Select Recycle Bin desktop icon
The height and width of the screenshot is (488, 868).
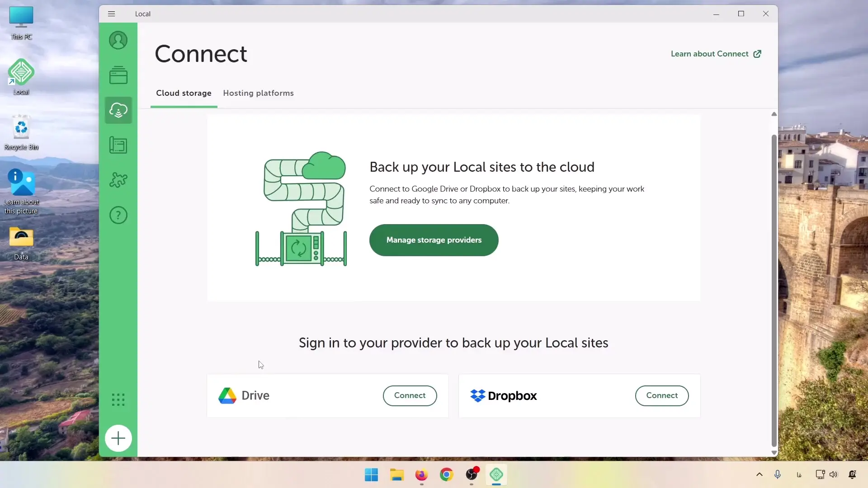click(21, 133)
